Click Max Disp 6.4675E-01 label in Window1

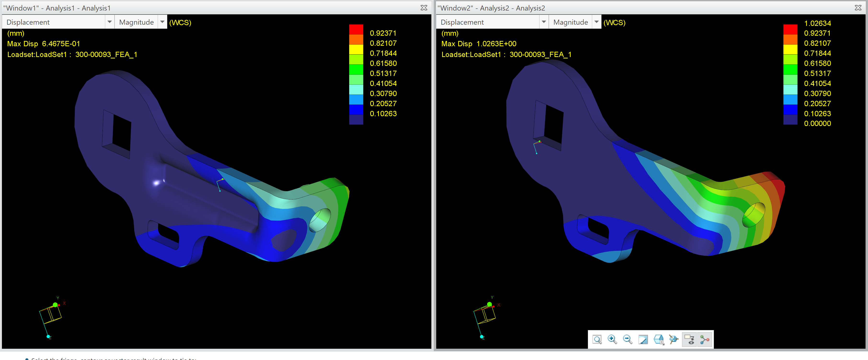(43, 44)
